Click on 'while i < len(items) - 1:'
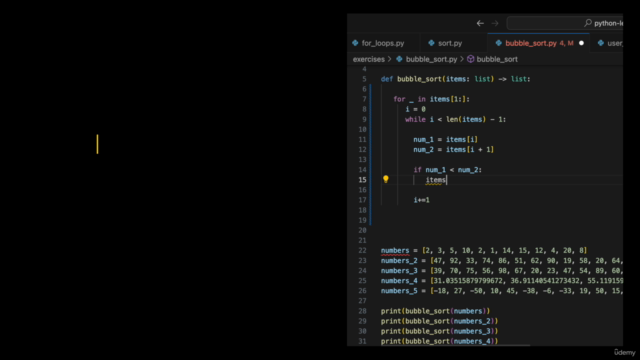This screenshot has width=640, height=360. click(456, 120)
